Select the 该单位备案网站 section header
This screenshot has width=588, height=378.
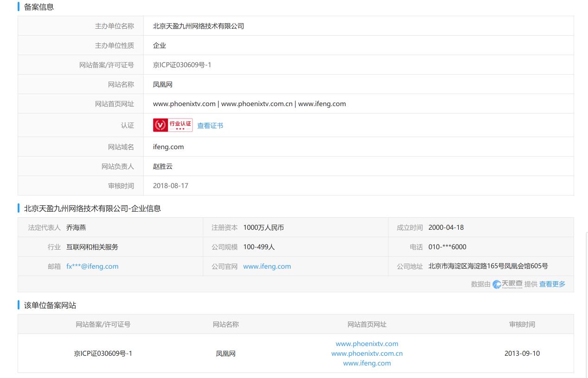coord(50,305)
